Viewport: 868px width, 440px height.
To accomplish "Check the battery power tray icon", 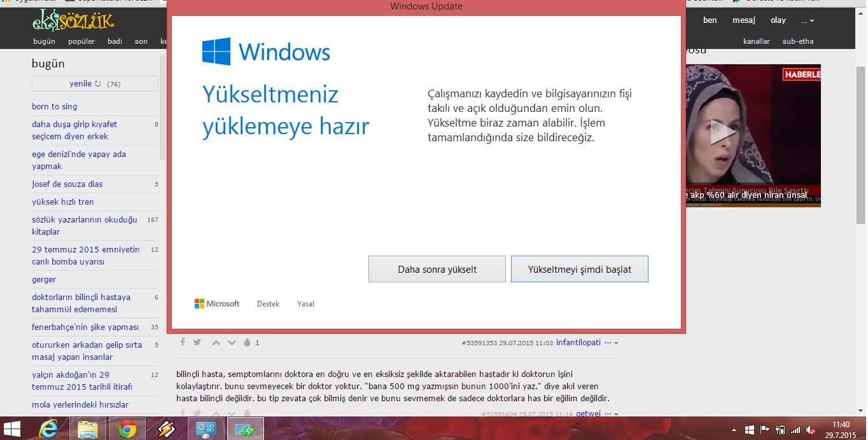I will pos(780,430).
